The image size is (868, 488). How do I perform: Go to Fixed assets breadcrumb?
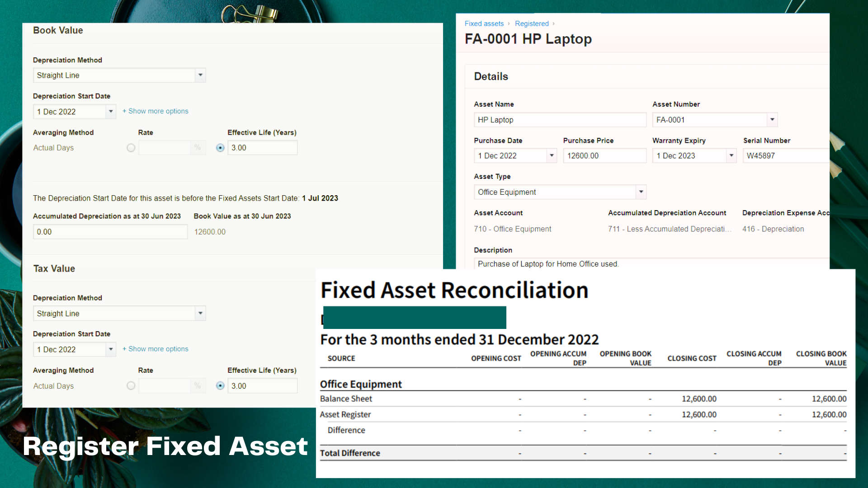click(484, 23)
